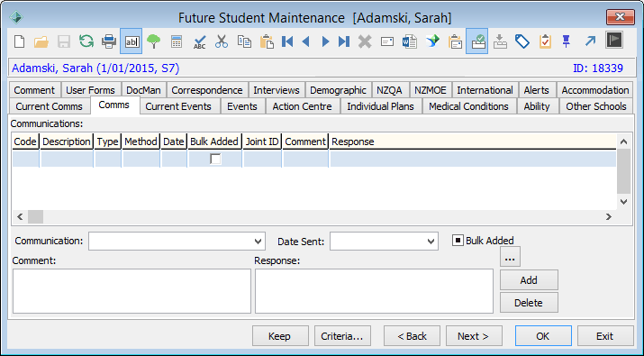This screenshot has width=644, height=356.
Task: Toggle the inbox with green check icon
Action: pyautogui.click(x=476, y=41)
